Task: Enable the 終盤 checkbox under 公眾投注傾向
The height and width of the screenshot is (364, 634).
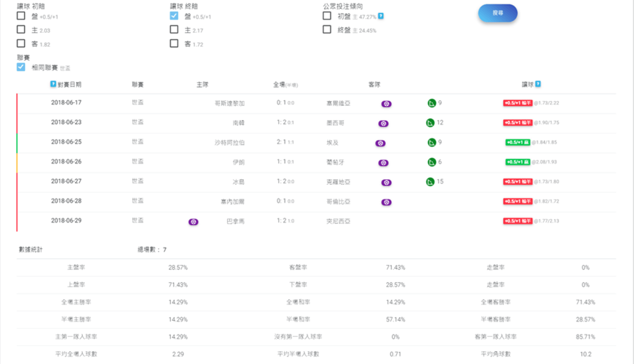Action: (x=327, y=30)
